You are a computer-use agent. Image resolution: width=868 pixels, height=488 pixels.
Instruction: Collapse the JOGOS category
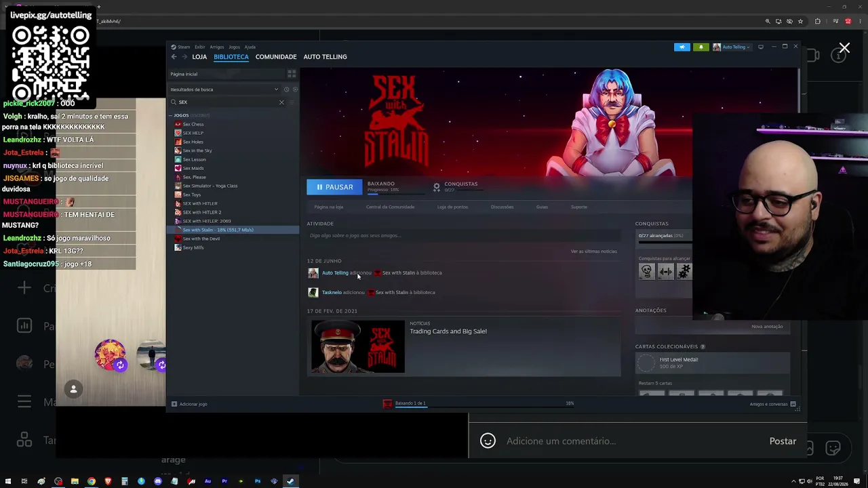click(170, 115)
